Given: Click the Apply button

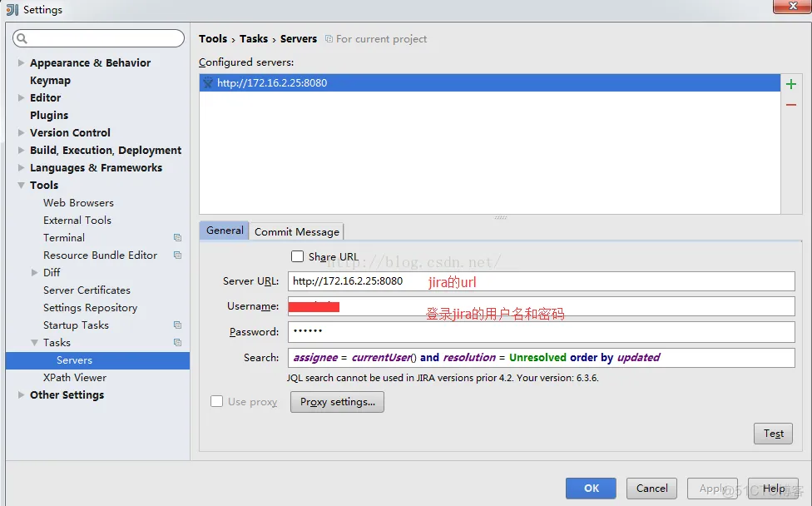Looking at the screenshot, I should click(712, 488).
